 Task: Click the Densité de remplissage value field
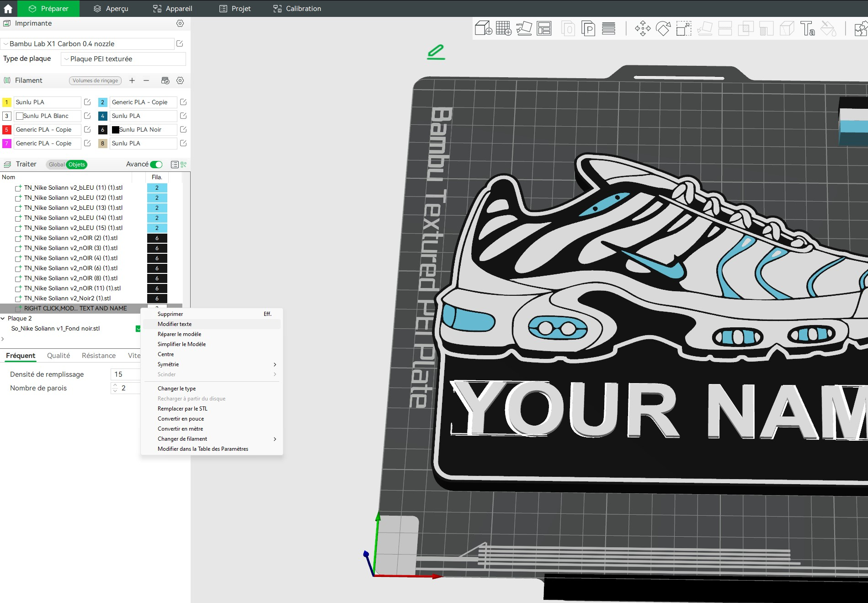125,374
